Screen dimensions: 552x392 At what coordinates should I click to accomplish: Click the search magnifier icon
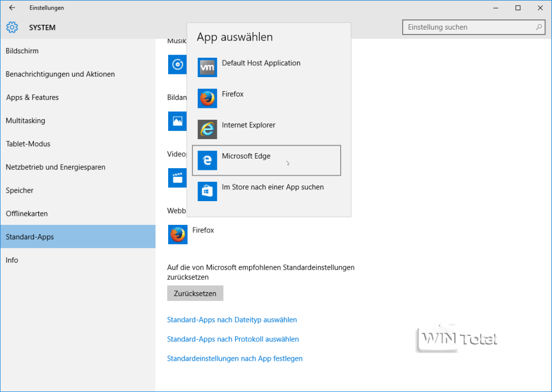pyautogui.click(x=539, y=27)
